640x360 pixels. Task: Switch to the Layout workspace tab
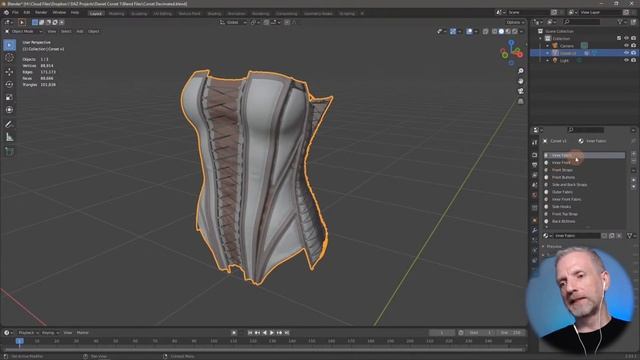click(96, 13)
